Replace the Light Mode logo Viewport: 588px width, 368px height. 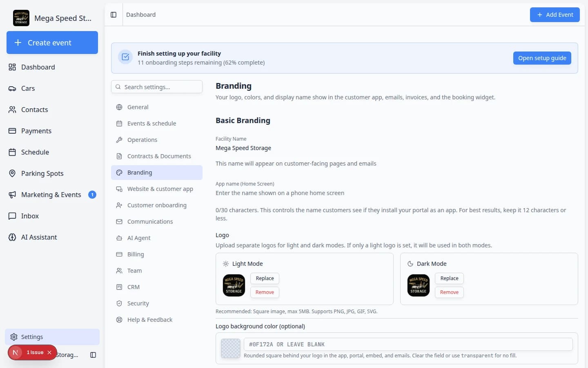[265, 278]
